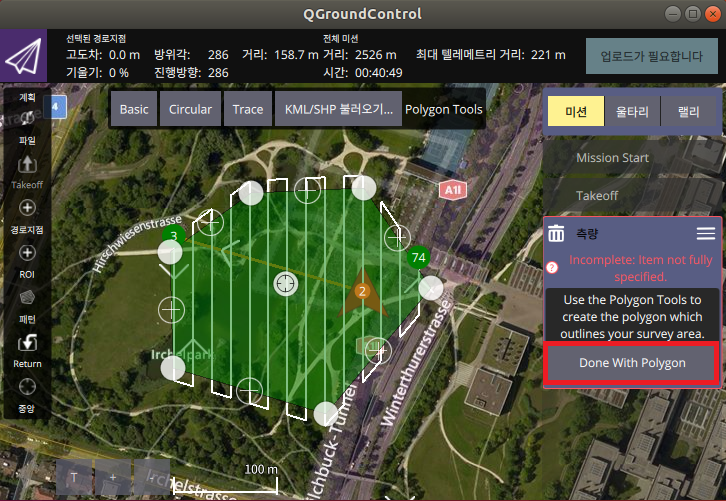Click the 업로드가 필요합니다 upload button

coord(651,56)
